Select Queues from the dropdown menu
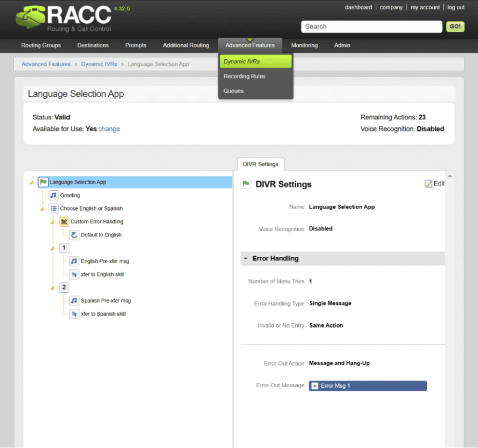The image size is (478, 448). click(x=234, y=91)
